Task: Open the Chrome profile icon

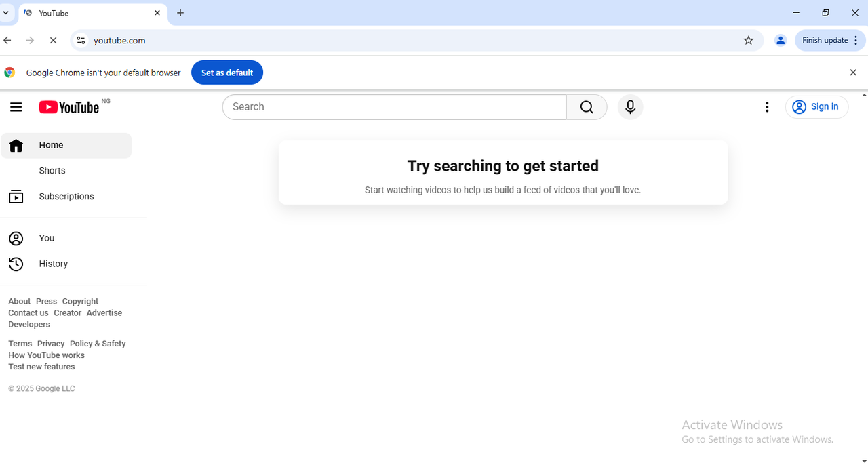Action: click(x=781, y=41)
